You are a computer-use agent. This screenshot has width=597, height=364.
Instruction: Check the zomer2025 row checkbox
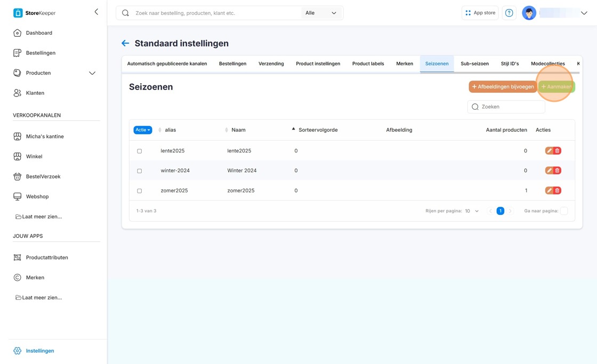point(139,191)
